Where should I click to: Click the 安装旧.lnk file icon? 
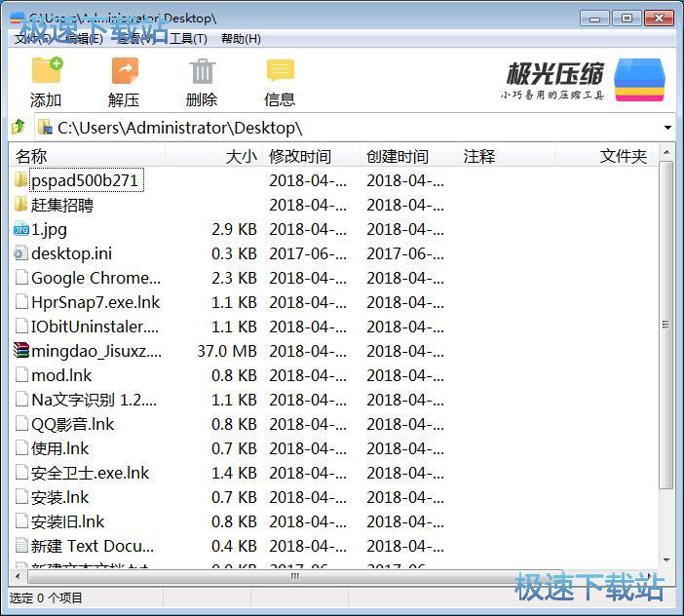(21, 520)
